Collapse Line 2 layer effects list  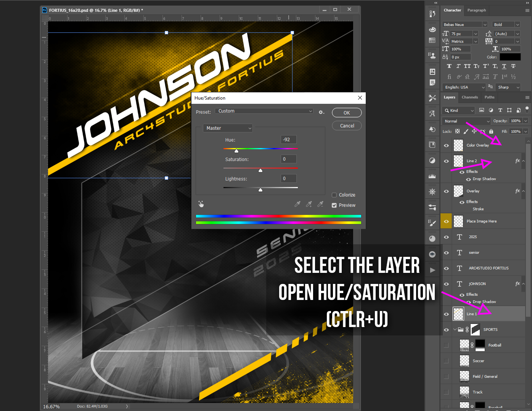point(524,161)
